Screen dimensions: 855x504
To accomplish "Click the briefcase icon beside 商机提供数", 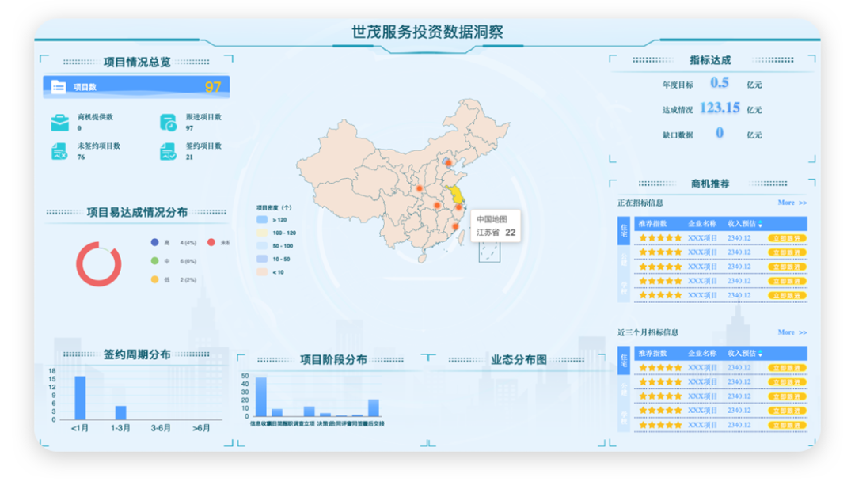I will [59, 123].
